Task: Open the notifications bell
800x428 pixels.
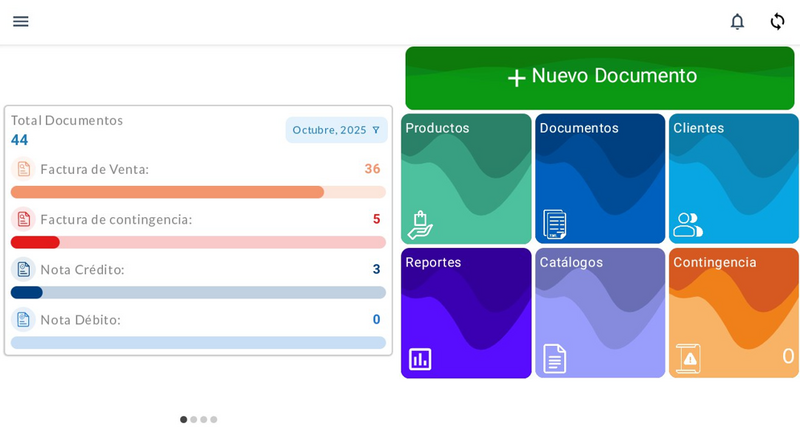Action: pos(737,21)
